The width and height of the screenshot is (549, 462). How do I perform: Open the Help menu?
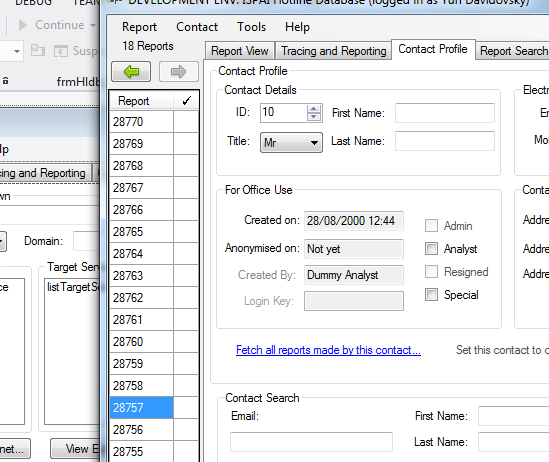pyautogui.click(x=297, y=27)
